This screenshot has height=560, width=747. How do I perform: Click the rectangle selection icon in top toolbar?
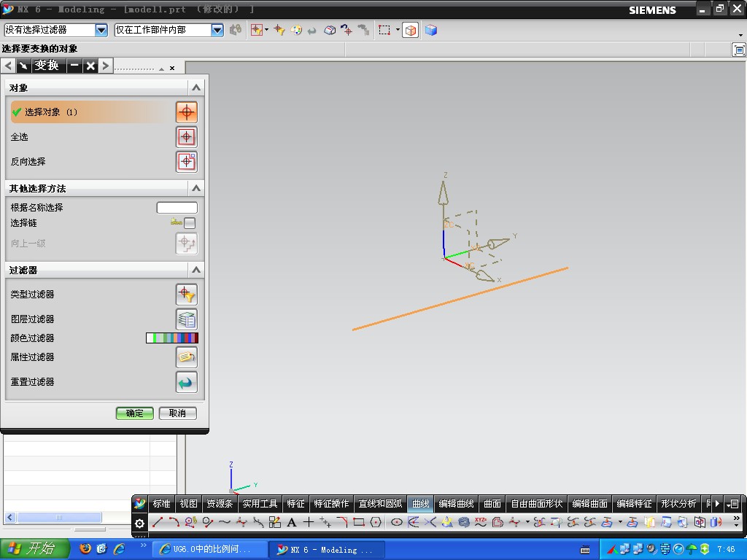(x=384, y=30)
